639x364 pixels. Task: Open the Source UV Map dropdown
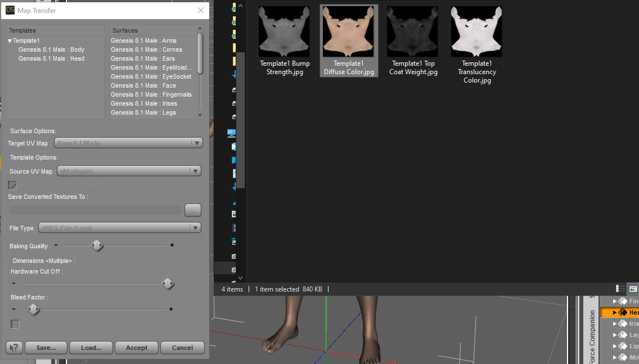pyautogui.click(x=129, y=171)
